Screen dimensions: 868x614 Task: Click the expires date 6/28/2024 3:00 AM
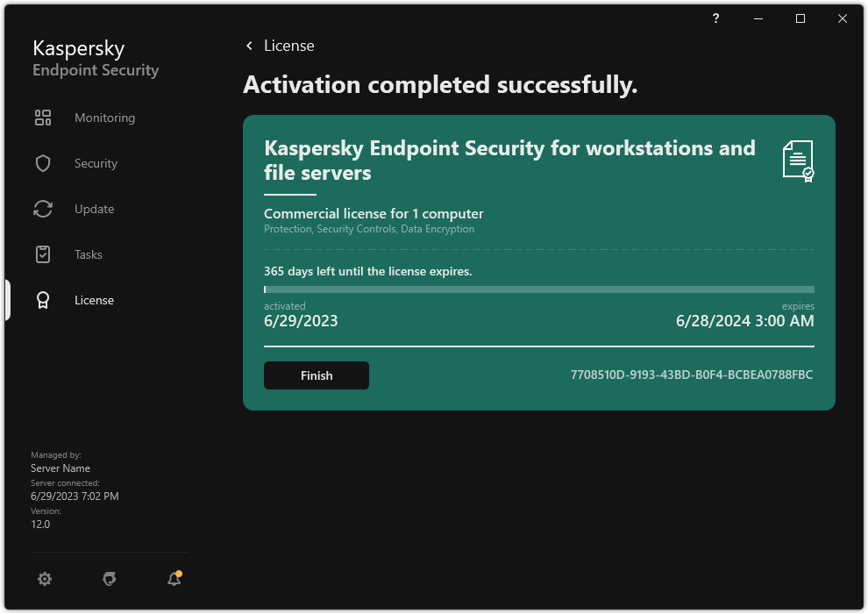pyautogui.click(x=744, y=321)
